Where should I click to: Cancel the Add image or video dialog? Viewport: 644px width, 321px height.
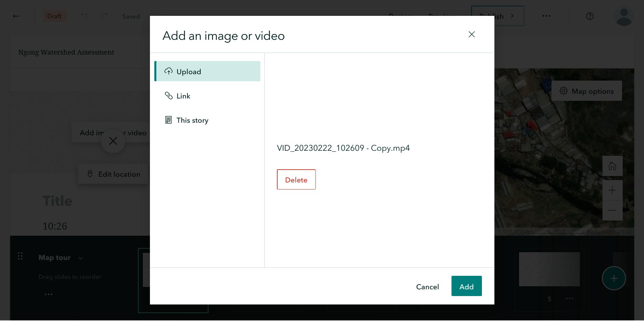point(427,286)
